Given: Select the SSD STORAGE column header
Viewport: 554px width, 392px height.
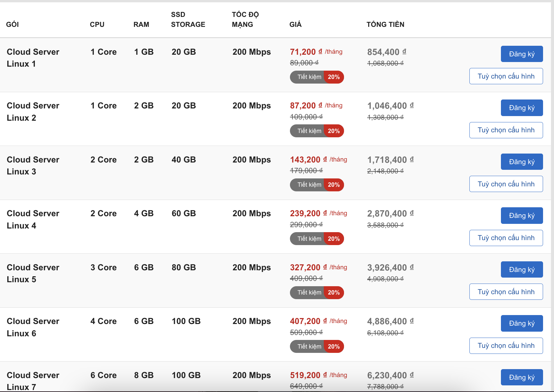Looking at the screenshot, I should tap(188, 20).
